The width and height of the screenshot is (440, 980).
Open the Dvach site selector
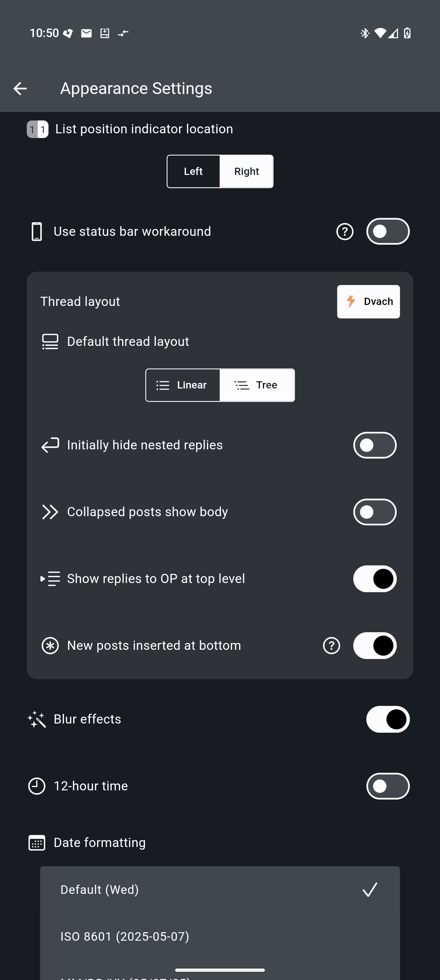tap(368, 302)
